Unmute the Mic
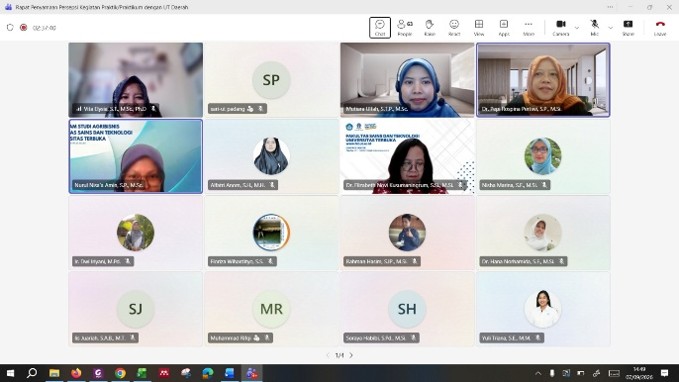Image resolution: width=679 pixels, height=382 pixels. point(595,28)
